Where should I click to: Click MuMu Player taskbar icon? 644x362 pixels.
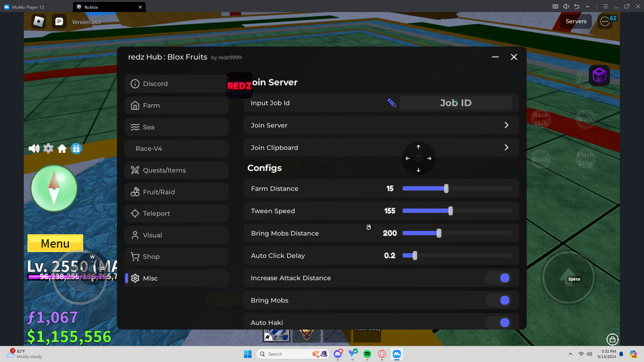(x=397, y=354)
